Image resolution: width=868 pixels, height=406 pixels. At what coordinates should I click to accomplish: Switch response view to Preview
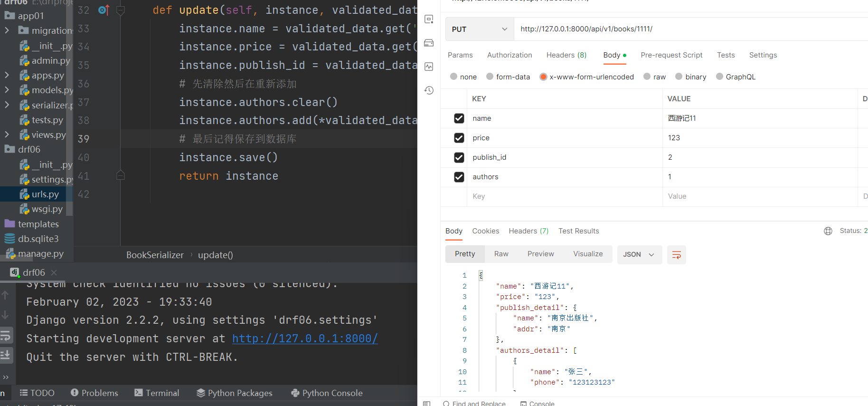coord(540,254)
